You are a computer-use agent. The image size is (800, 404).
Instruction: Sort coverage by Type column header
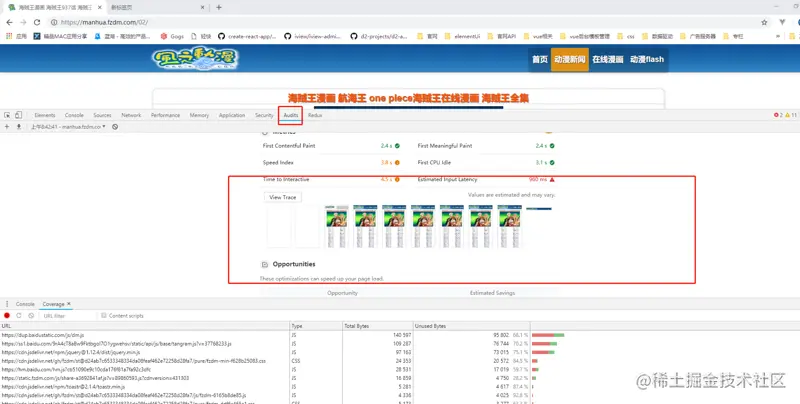pyautogui.click(x=316, y=326)
